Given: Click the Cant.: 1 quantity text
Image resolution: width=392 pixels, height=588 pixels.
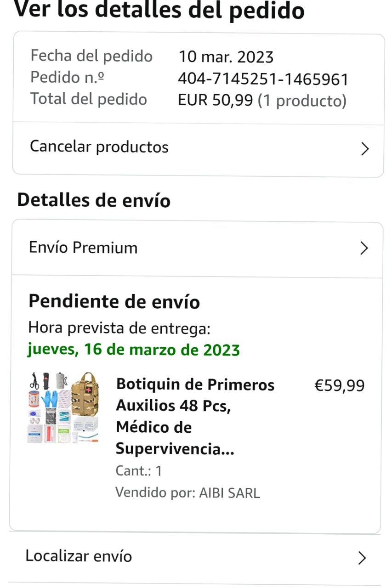Looking at the screenshot, I should (139, 471).
